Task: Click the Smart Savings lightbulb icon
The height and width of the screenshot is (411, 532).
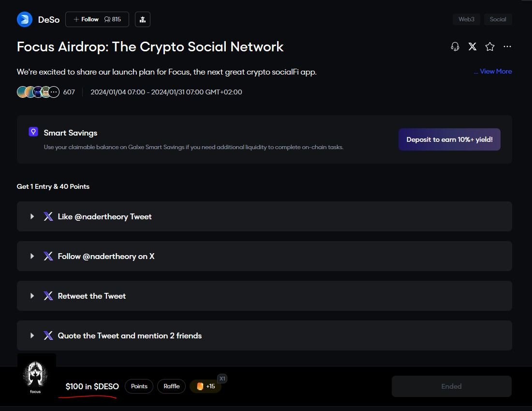Action: coord(33,132)
